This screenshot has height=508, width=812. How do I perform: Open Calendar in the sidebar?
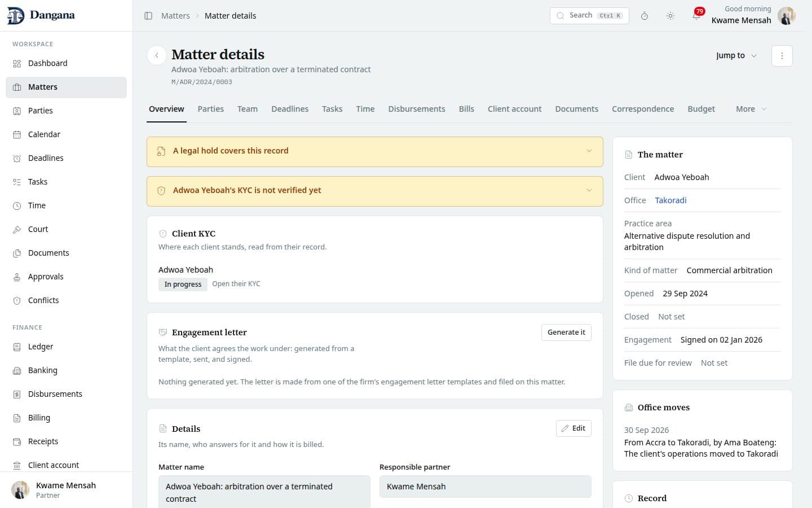click(x=66, y=134)
